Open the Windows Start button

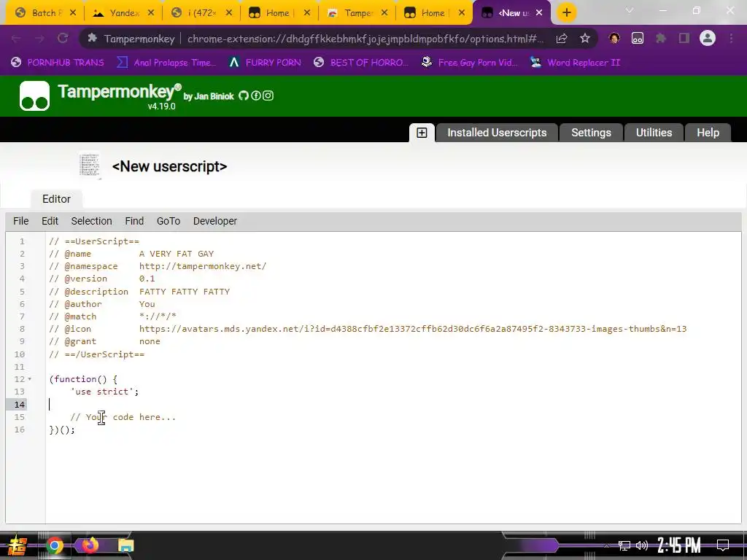(x=17, y=545)
